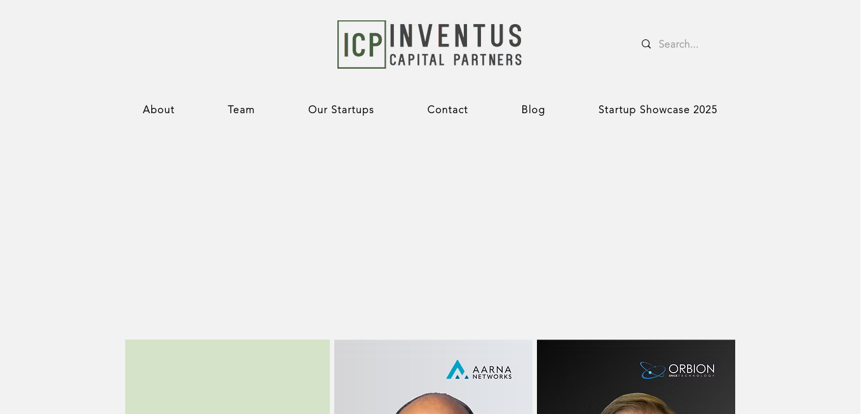Select the pale green tile
The width and height of the screenshot is (868, 414).
227,376
